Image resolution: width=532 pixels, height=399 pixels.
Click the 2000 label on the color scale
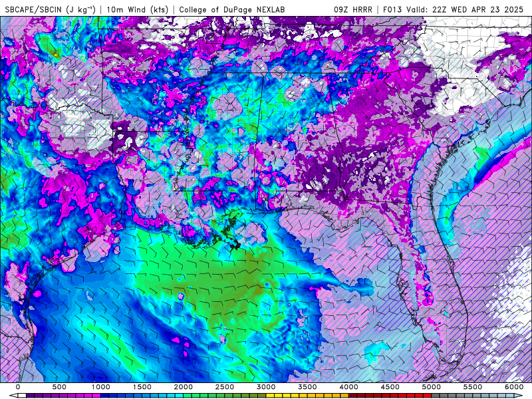(184, 387)
